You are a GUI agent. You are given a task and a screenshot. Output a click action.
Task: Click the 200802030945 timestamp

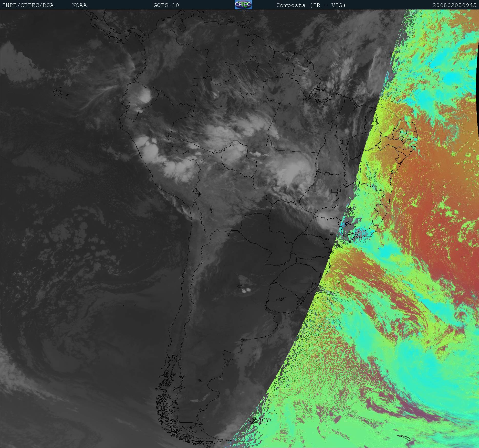[x=454, y=5]
